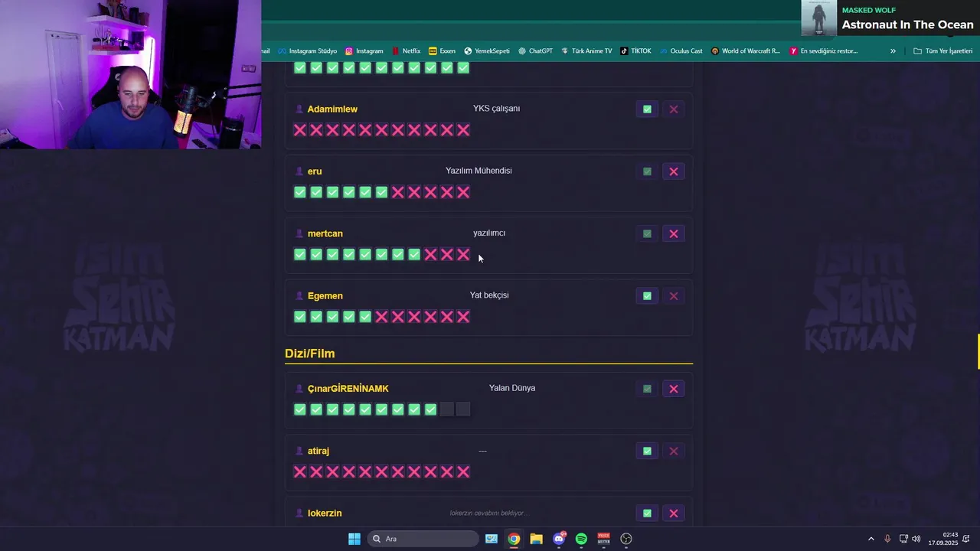Click the answer text YKS çalışanı
This screenshot has width=980, height=551.
coord(496,109)
